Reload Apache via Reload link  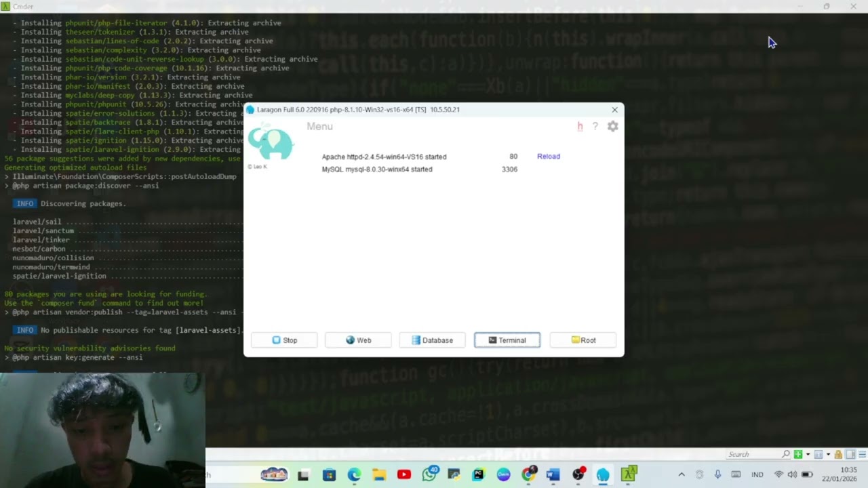pyautogui.click(x=549, y=157)
